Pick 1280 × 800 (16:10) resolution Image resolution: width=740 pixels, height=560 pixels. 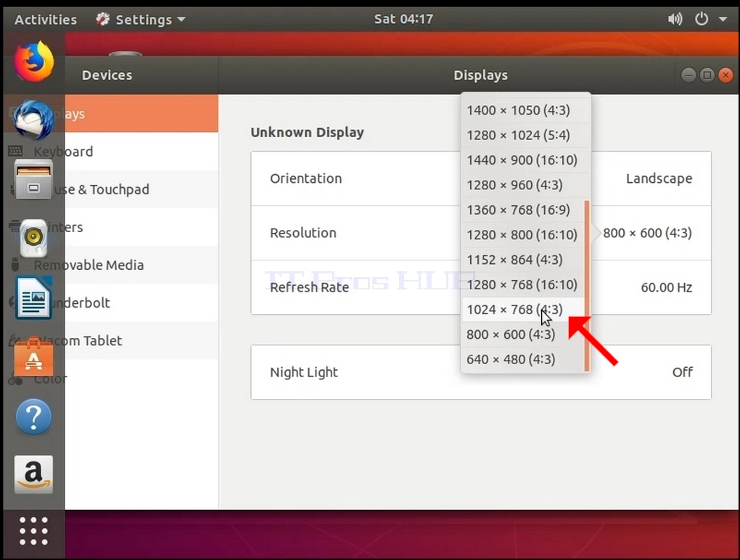coord(523,235)
